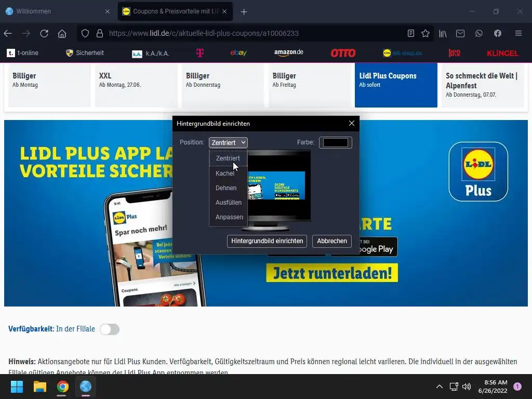
Task: Select Billiger Ab Donnerstag tab
Action: pyautogui.click(x=222, y=85)
